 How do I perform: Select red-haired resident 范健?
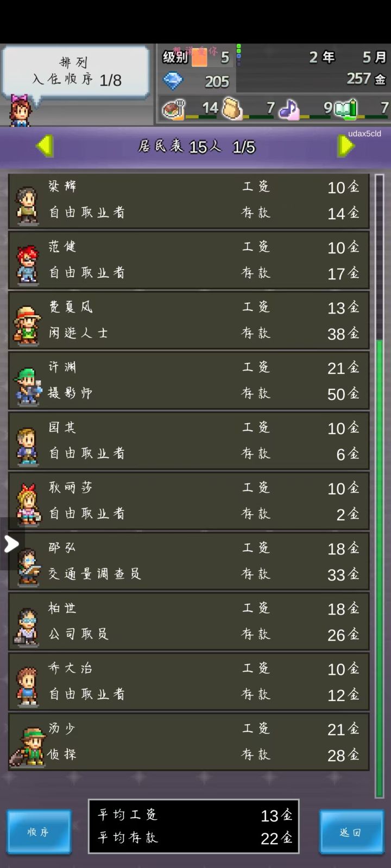coord(188,260)
